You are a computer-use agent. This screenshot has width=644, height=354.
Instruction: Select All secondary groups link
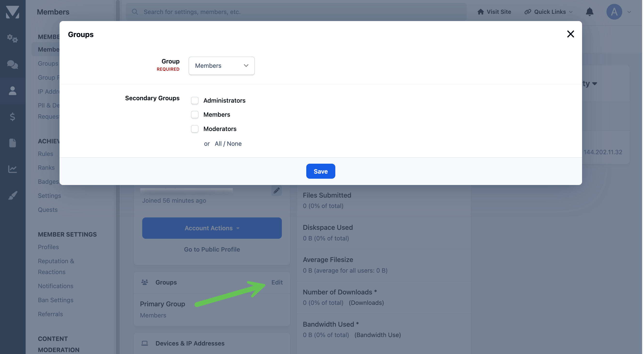coord(218,144)
